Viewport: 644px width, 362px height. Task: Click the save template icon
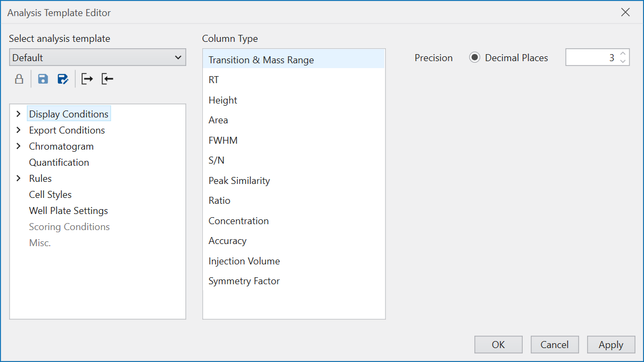point(43,79)
